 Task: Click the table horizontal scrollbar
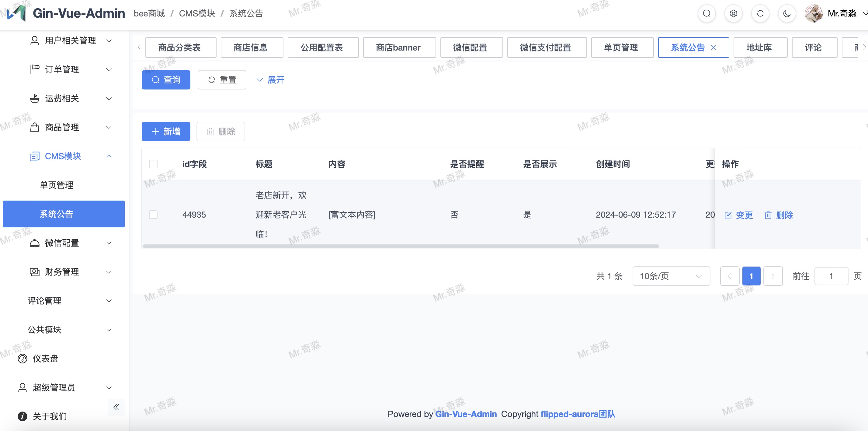coord(400,246)
